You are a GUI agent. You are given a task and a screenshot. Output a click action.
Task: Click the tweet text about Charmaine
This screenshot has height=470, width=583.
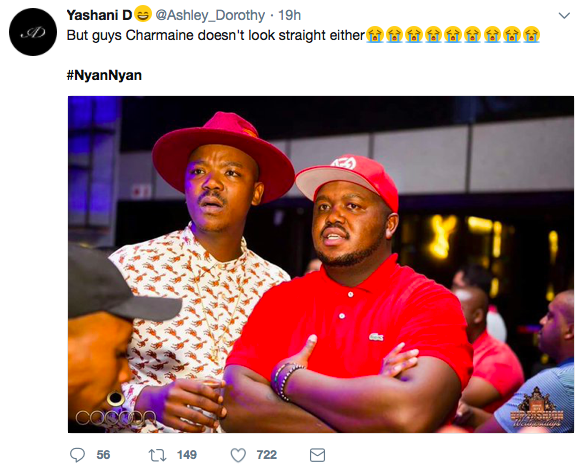point(216,35)
